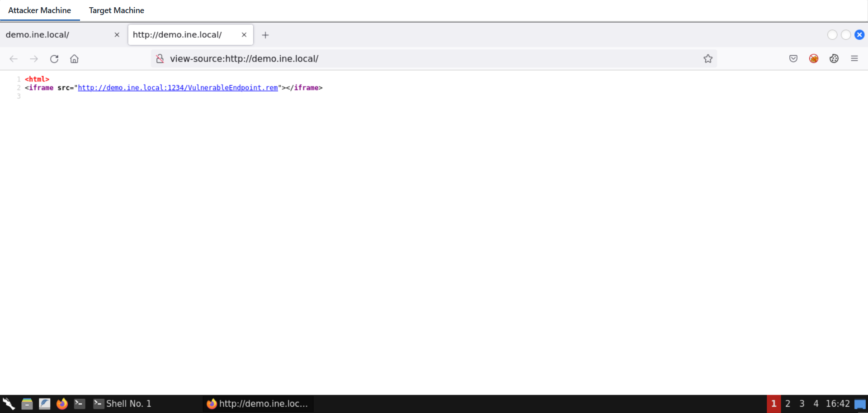The height and width of the screenshot is (413, 868).
Task: Open Shell No. 1 from the taskbar
Action: coord(123,404)
